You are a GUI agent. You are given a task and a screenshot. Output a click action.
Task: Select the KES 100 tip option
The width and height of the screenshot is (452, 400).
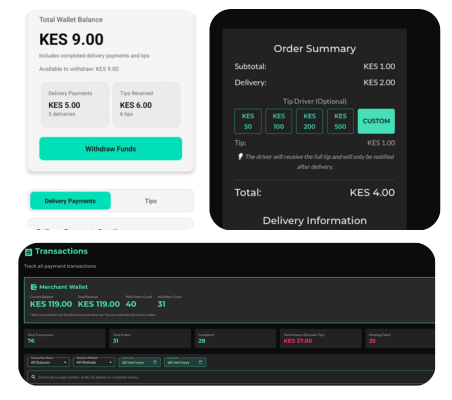(x=279, y=121)
